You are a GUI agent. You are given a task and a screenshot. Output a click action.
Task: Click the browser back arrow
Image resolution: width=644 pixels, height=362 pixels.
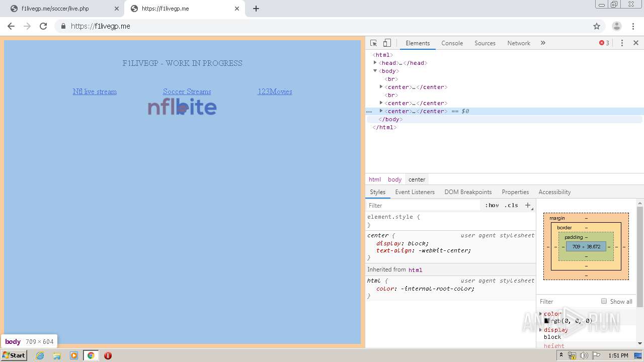[x=11, y=26]
